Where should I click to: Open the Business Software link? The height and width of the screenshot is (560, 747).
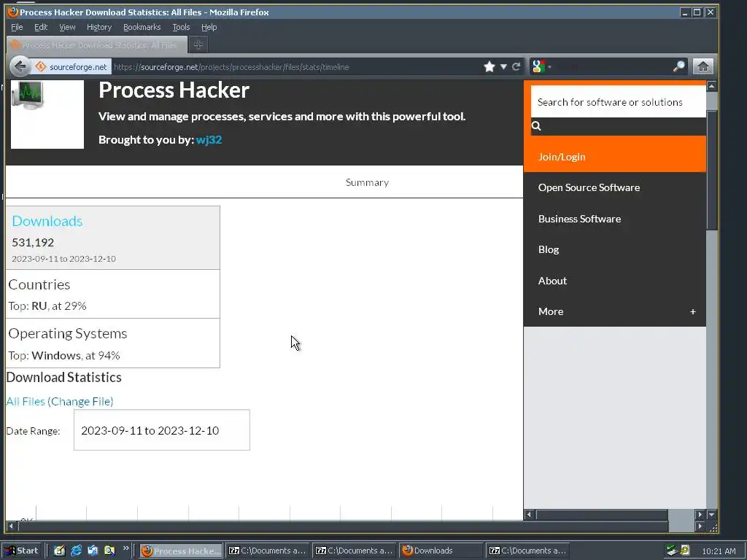[x=579, y=219]
